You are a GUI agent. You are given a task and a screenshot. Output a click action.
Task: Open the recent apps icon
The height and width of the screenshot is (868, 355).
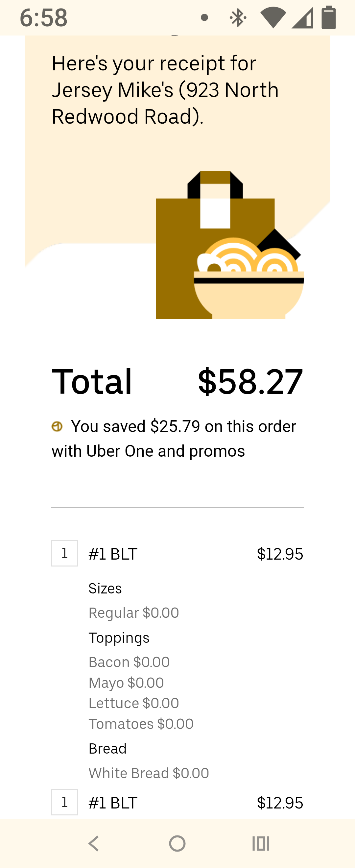click(261, 843)
